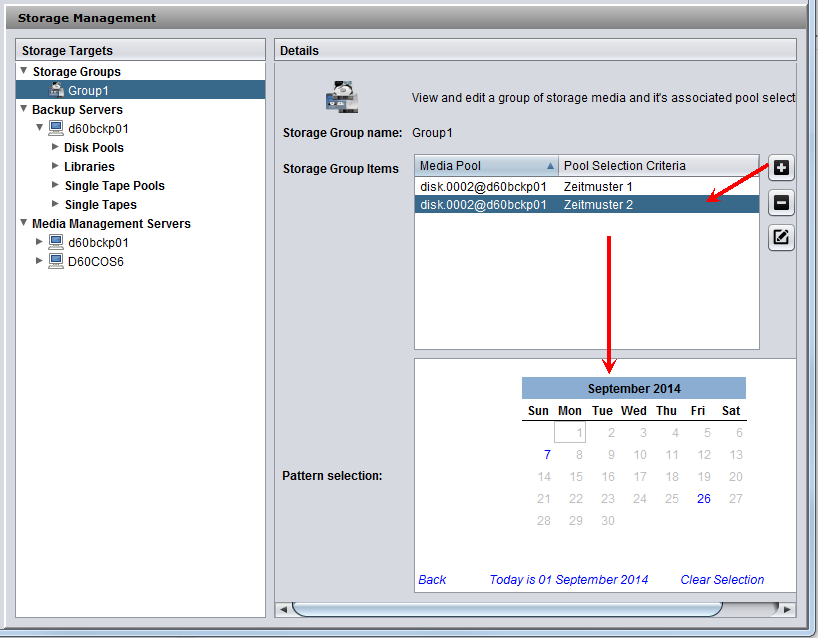This screenshot has height=638, width=818.
Task: Click the add storage group item plus button
Action: [x=781, y=168]
